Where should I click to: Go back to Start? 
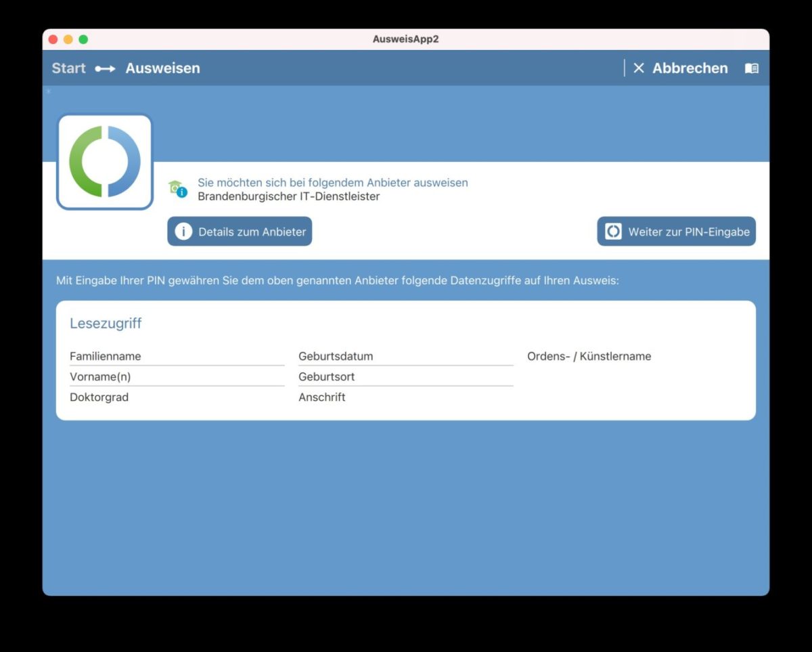(x=68, y=68)
